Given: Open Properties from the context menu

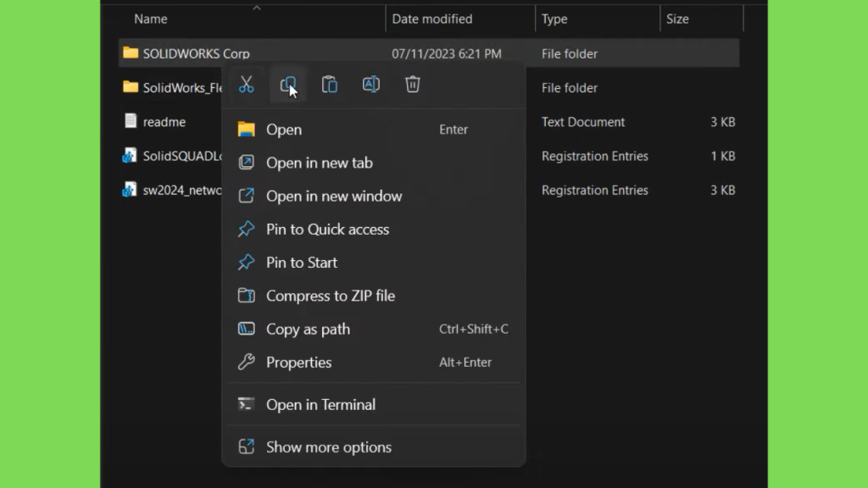Looking at the screenshot, I should pyautogui.click(x=374, y=362).
